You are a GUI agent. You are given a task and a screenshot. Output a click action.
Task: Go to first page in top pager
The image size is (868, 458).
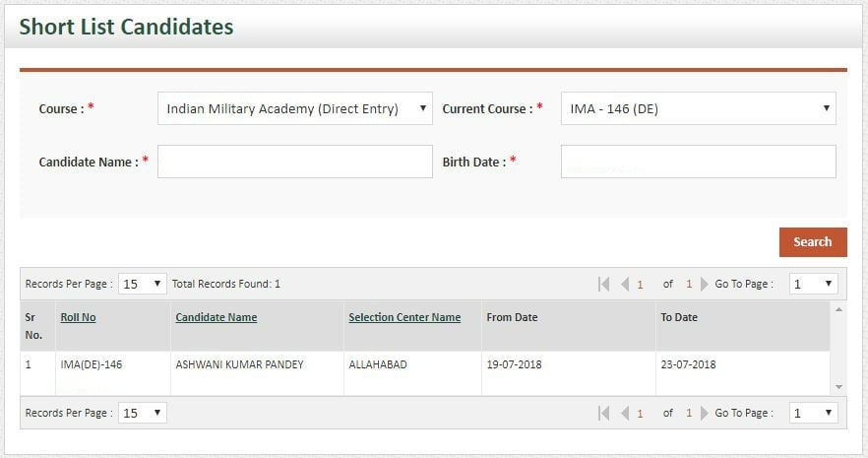(604, 284)
